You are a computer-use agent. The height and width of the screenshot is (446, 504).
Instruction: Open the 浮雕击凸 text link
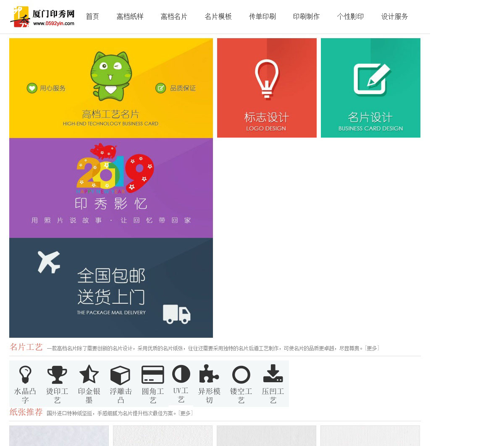(x=121, y=396)
